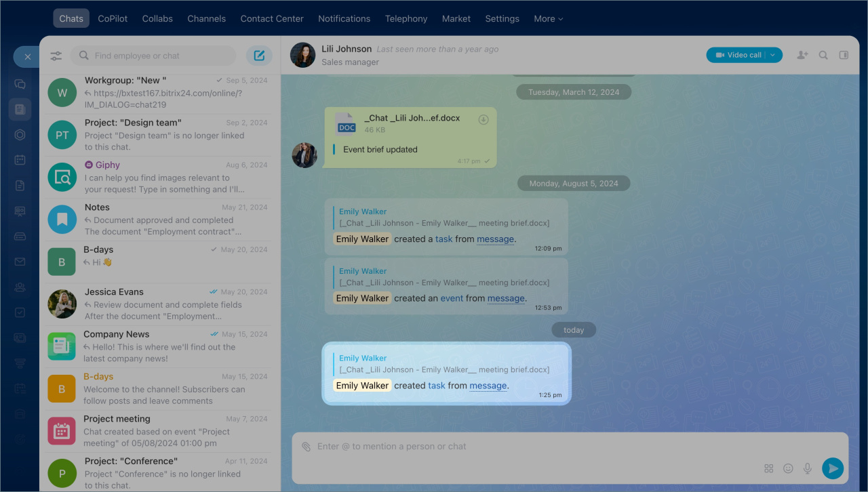Toggle the chat sidebar panel icon
Viewport: 868px width, 492px height.
point(844,55)
